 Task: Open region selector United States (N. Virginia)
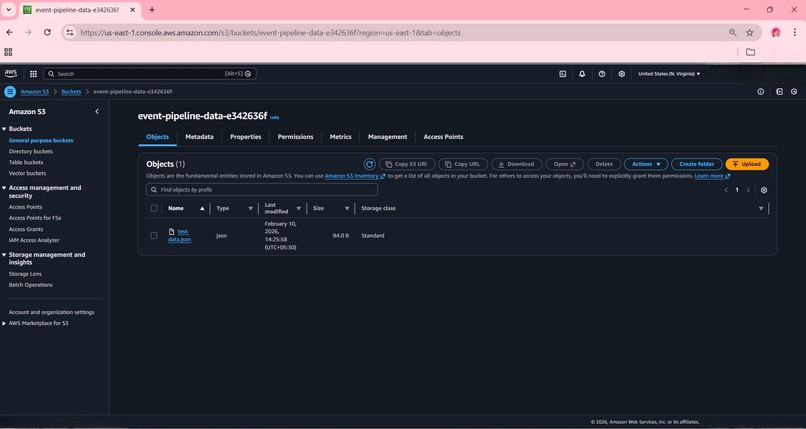tap(669, 74)
